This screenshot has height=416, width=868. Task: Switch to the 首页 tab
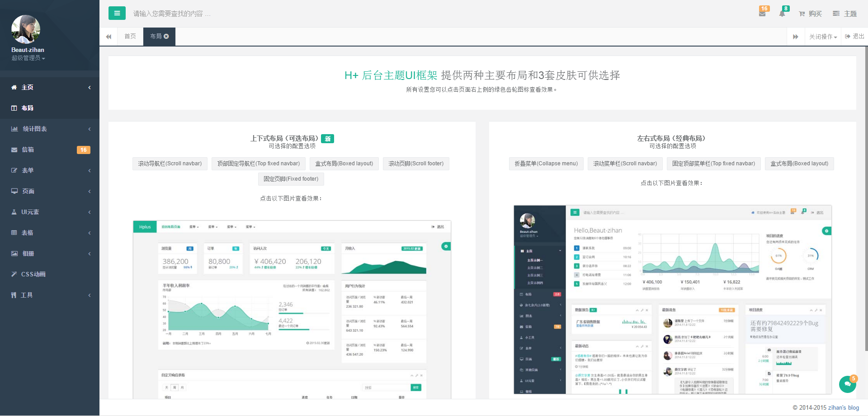pos(130,36)
